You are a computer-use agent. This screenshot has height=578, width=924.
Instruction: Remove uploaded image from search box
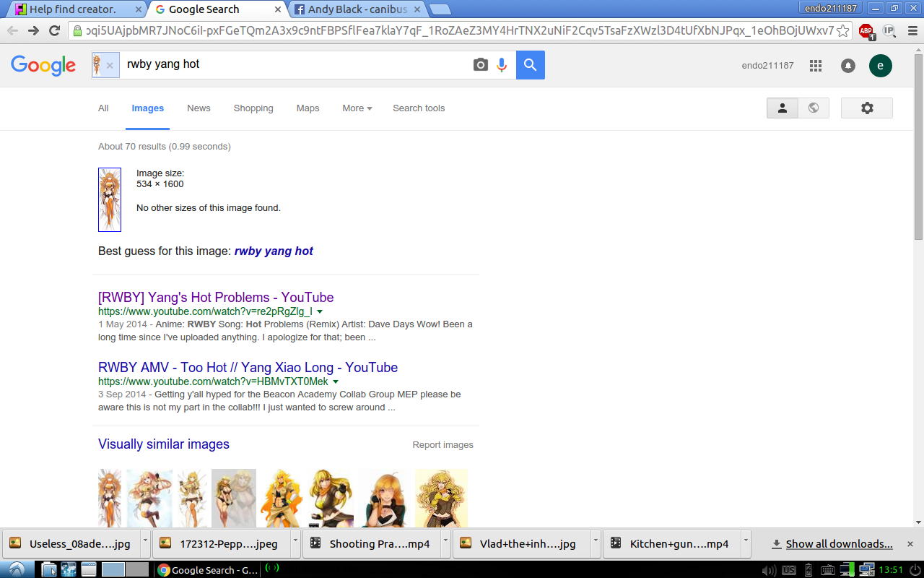coord(110,65)
